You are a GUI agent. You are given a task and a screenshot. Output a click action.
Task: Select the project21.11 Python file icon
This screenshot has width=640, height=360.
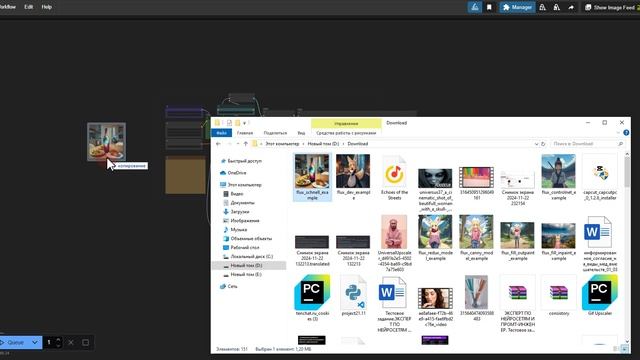pos(353,293)
